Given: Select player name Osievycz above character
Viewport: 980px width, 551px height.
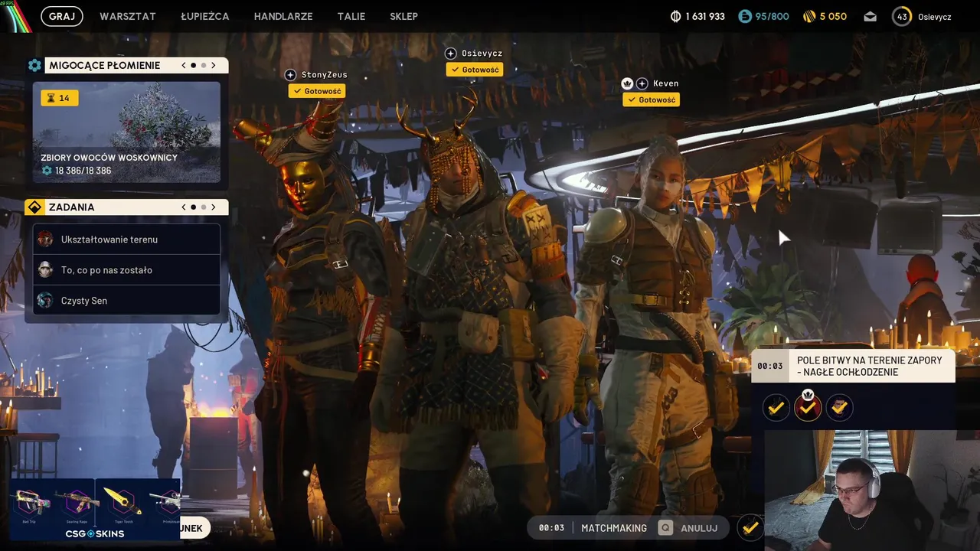Looking at the screenshot, I should 482,54.
